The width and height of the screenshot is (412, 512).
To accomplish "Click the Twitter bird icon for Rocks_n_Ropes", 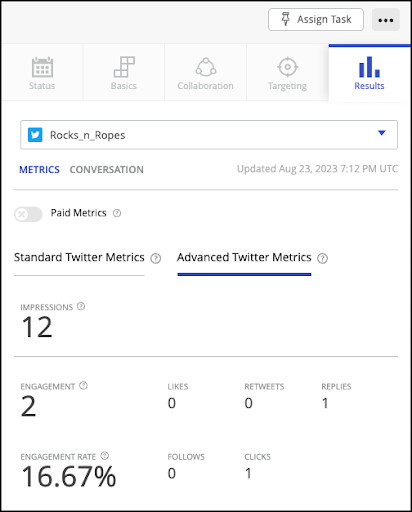I will point(35,135).
